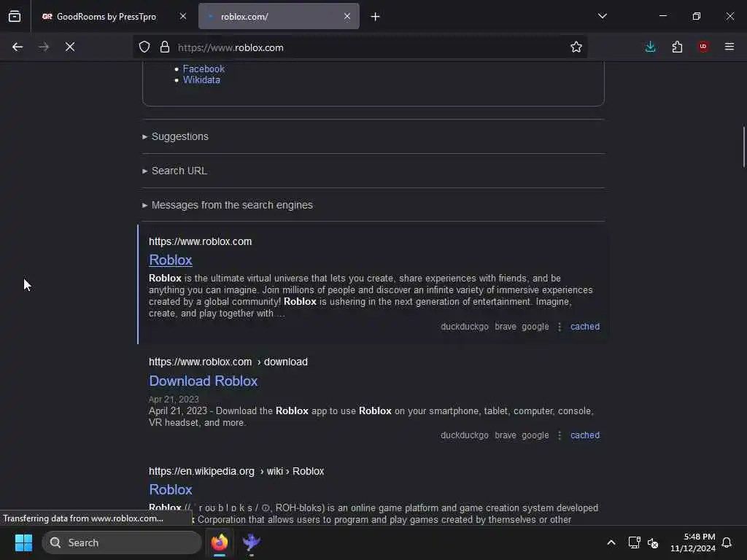Stop loading the page

70,47
